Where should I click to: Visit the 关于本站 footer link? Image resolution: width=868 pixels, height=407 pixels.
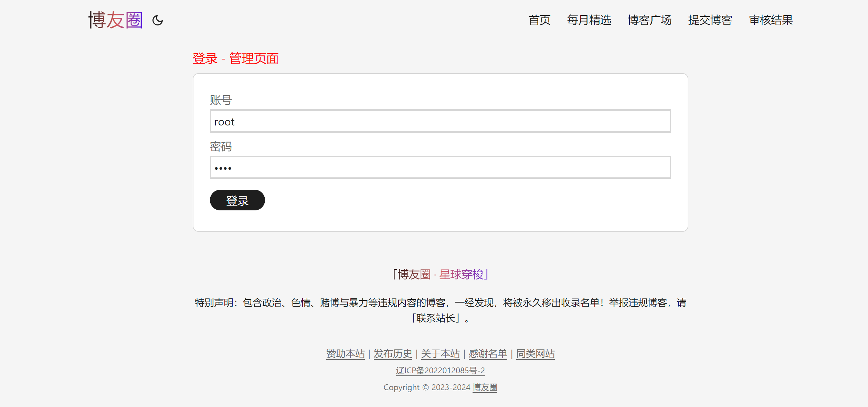[440, 354]
